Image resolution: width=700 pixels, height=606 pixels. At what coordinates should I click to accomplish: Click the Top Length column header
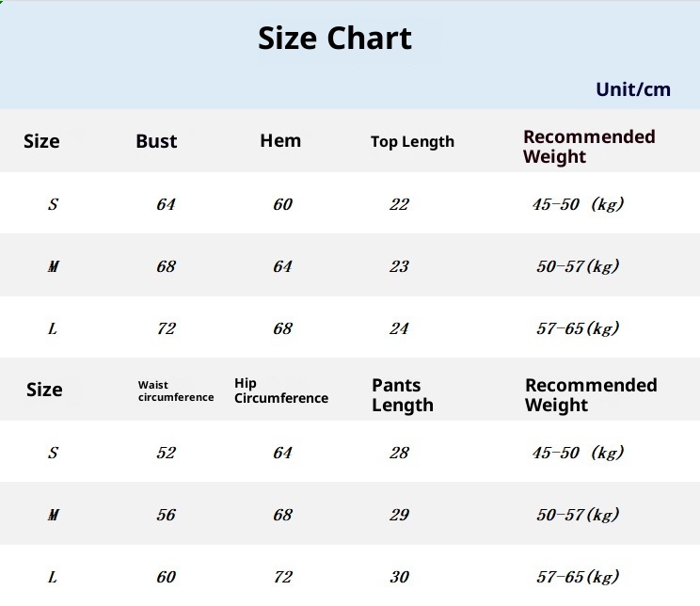click(412, 142)
